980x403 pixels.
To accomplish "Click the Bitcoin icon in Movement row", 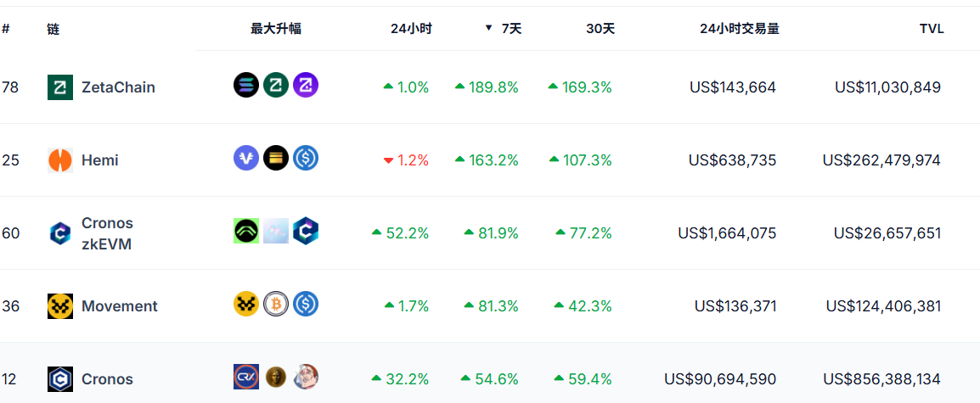I will pyautogui.click(x=276, y=304).
